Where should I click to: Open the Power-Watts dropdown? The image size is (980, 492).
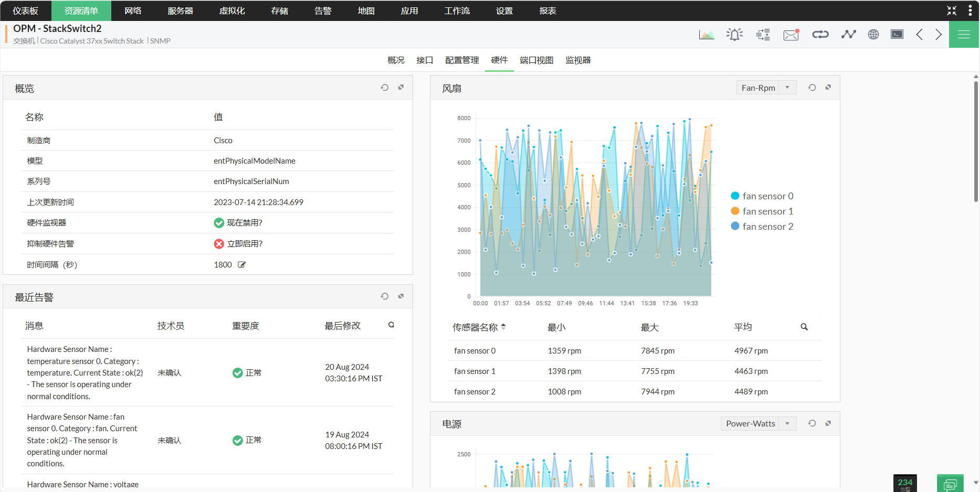pyautogui.click(x=758, y=424)
